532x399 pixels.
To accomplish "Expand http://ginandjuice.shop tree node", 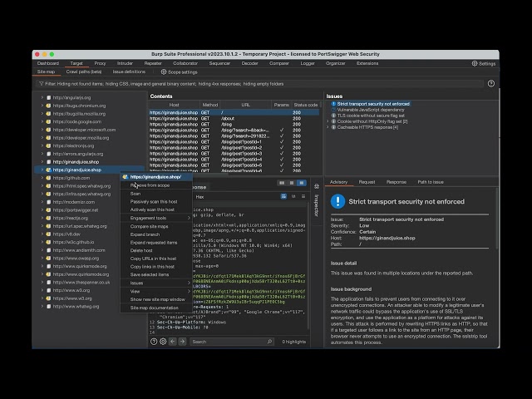I will pos(42,162).
